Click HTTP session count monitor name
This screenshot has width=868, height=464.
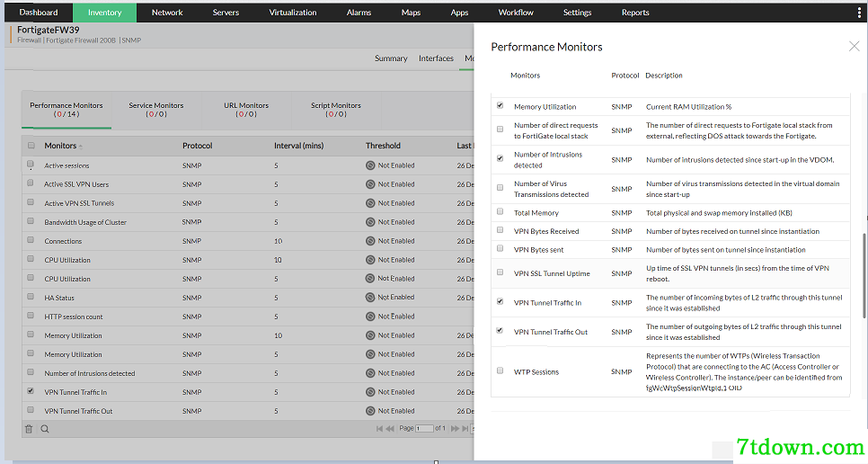74,317
